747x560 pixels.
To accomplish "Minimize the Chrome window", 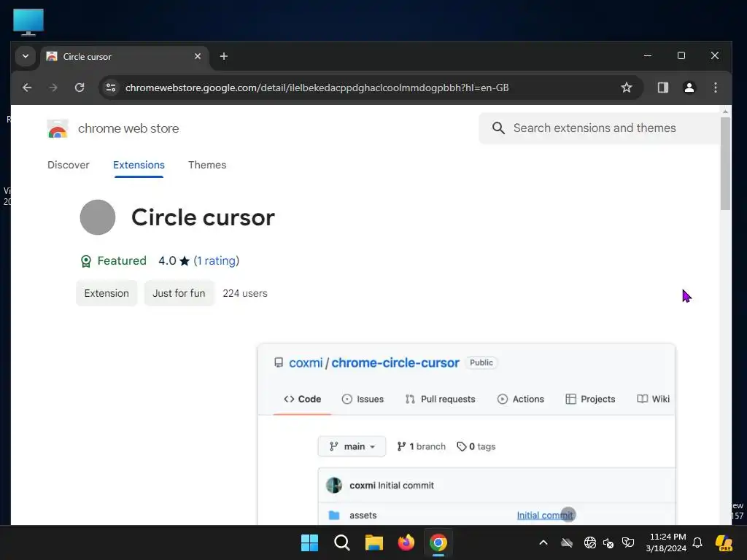I will pyautogui.click(x=648, y=55).
